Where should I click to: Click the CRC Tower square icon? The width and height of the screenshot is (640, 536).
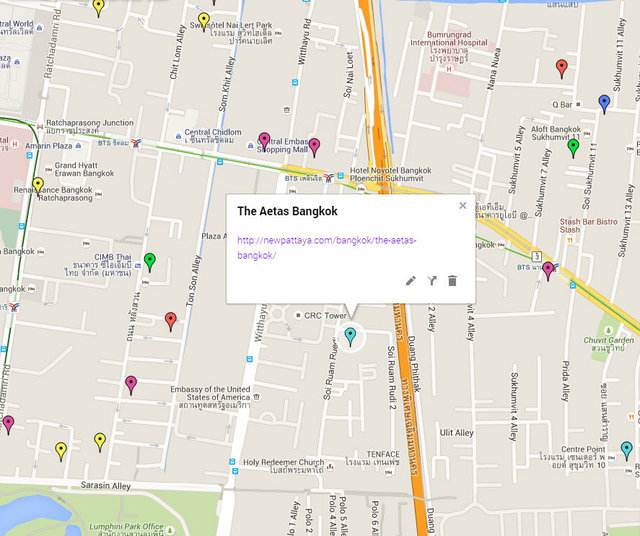[298, 315]
